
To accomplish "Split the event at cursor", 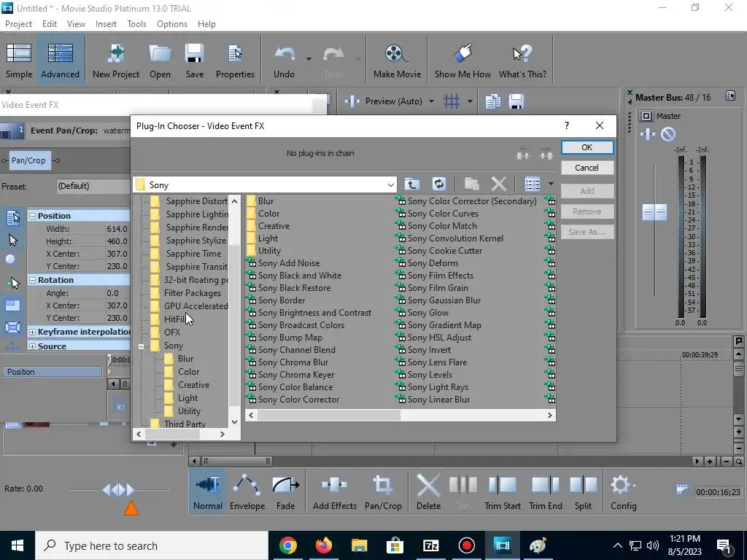I will (x=583, y=492).
